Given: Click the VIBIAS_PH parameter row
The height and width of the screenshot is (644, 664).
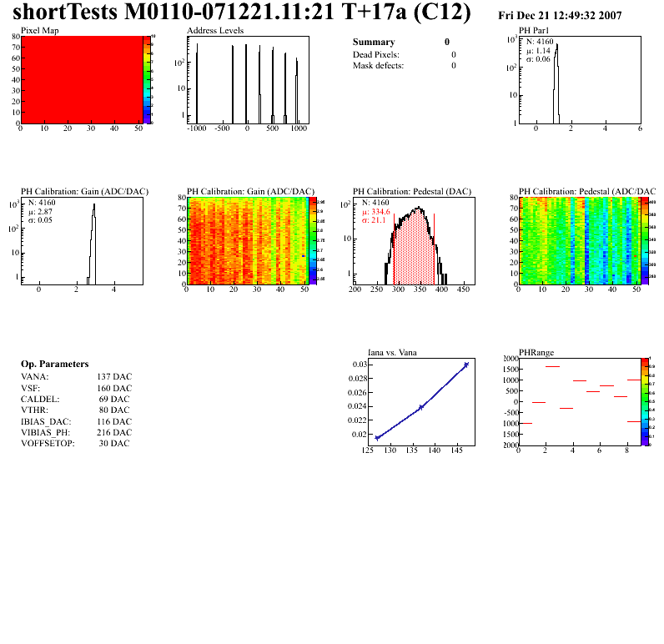Looking at the screenshot, I should click(x=77, y=432).
